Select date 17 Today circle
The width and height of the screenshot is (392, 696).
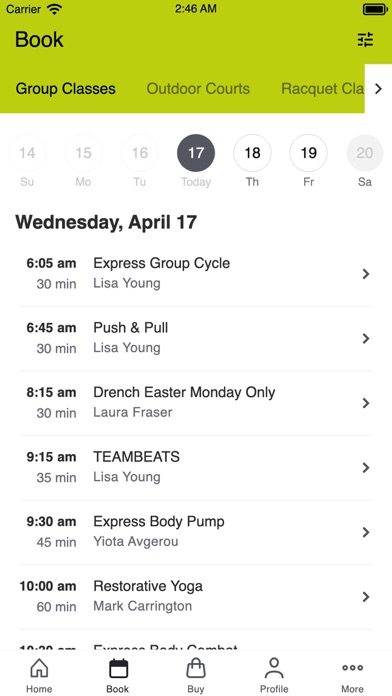[196, 153]
